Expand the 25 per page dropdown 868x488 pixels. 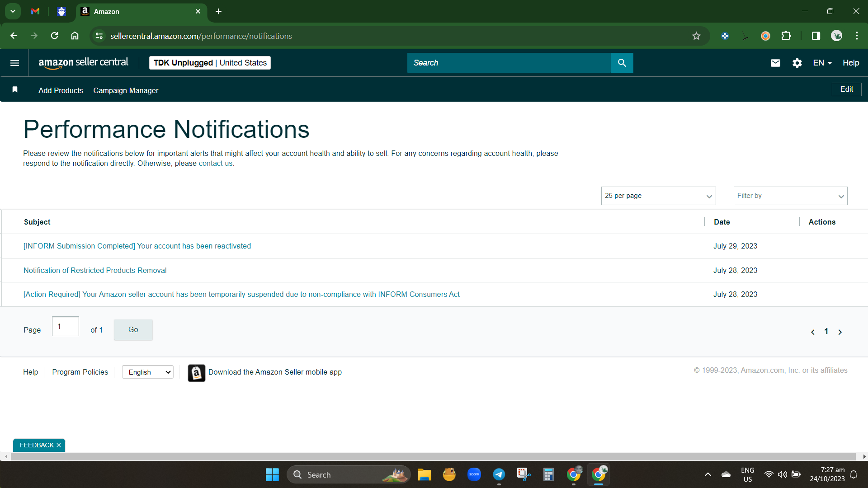click(658, 196)
